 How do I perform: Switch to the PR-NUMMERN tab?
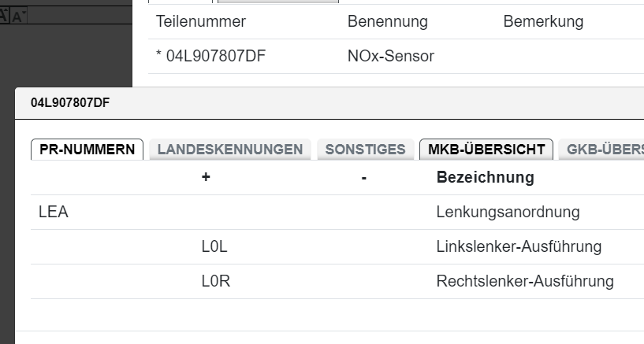pos(87,149)
